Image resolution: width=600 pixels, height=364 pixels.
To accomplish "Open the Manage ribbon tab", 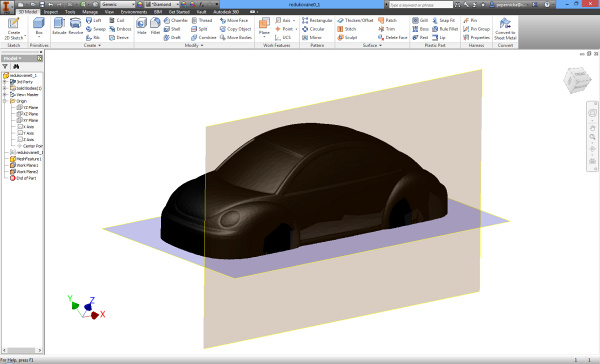I will coord(90,12).
